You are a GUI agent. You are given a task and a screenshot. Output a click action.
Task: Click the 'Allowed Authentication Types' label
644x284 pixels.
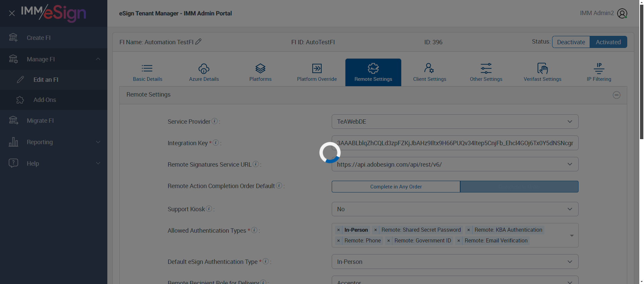coord(207,231)
